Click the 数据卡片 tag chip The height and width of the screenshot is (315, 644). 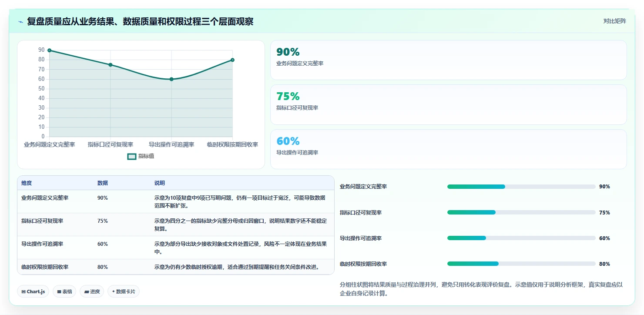pos(124,292)
